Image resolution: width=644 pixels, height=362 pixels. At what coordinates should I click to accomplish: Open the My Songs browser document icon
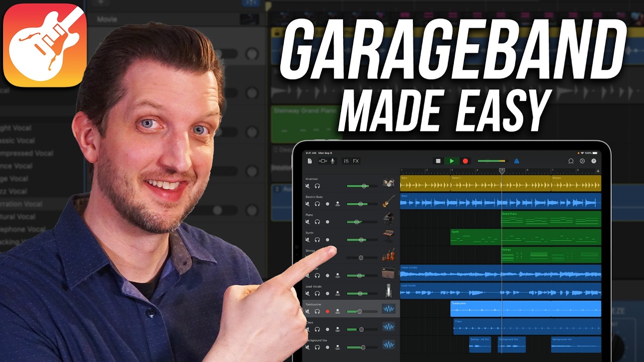click(310, 161)
